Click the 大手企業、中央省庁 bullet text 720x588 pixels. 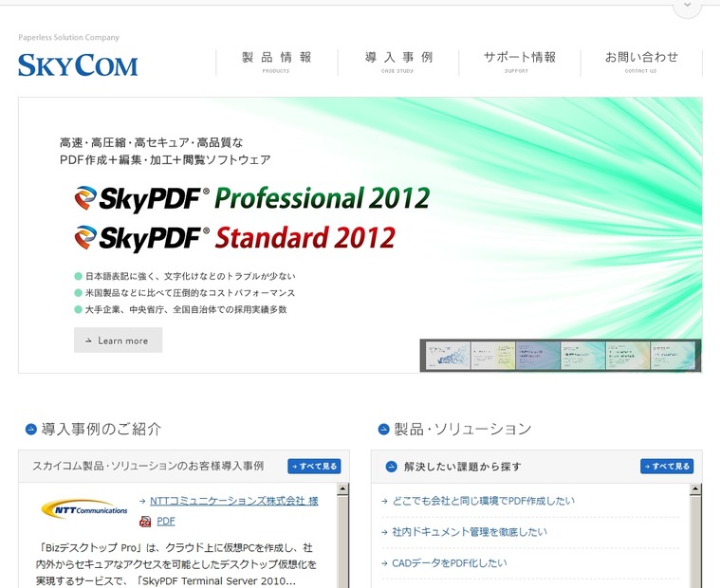pos(186,309)
